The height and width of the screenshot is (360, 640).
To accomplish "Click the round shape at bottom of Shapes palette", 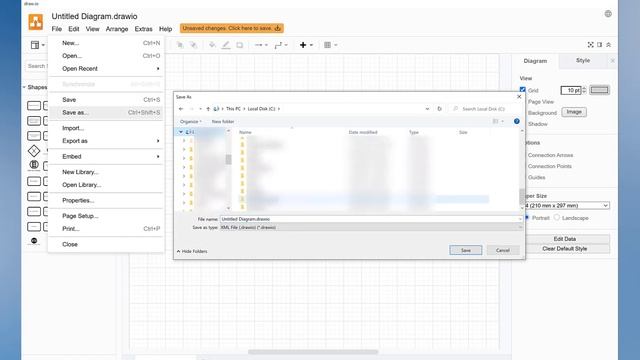I will pos(34,241).
